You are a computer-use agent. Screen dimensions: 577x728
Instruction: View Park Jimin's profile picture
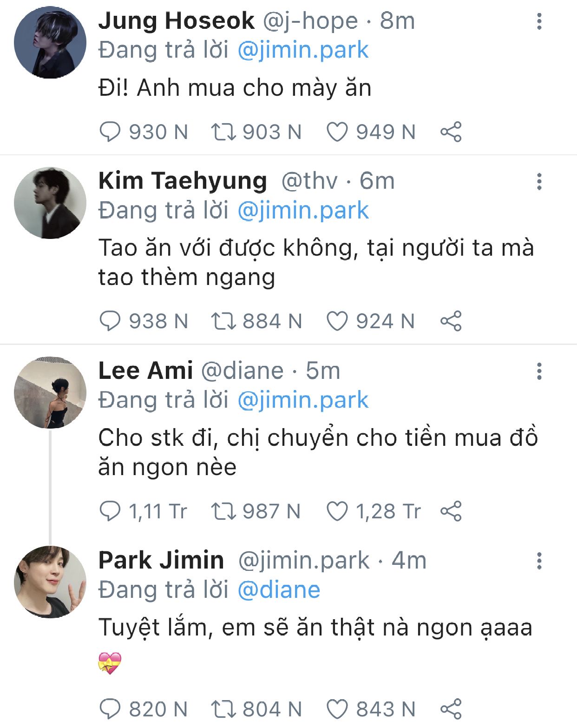point(50,582)
